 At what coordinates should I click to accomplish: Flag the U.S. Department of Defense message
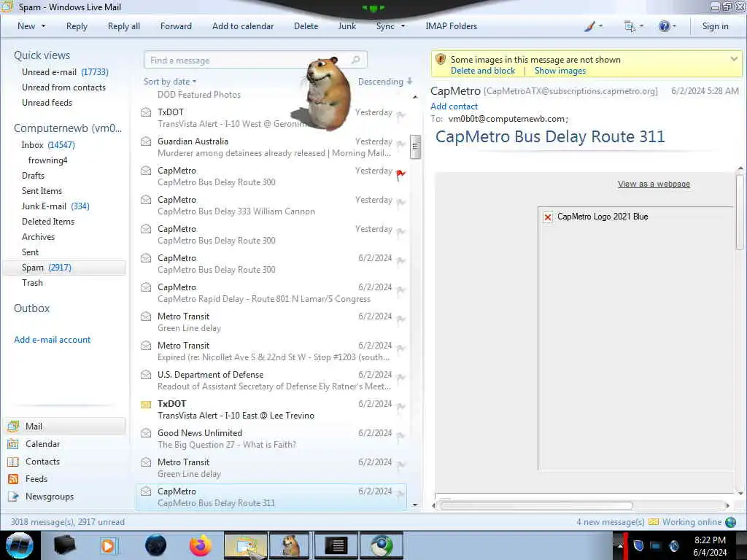pos(400,378)
